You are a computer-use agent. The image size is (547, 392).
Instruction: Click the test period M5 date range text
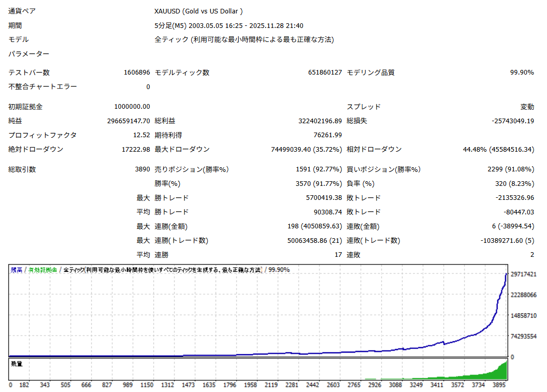(228, 25)
